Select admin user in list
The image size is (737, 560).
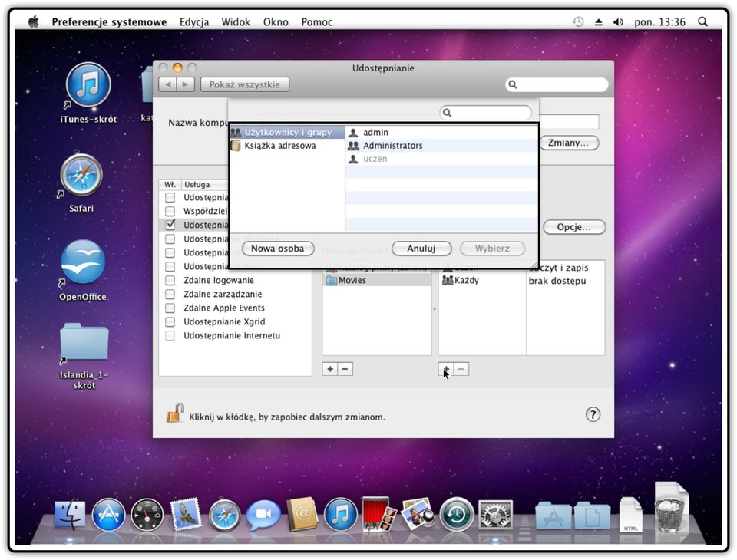pyautogui.click(x=441, y=133)
